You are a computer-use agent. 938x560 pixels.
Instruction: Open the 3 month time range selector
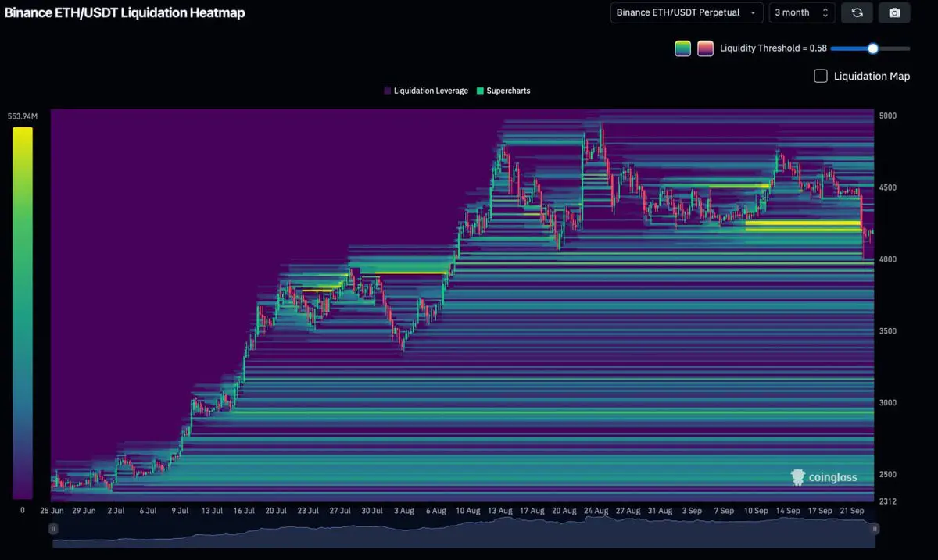coord(802,12)
